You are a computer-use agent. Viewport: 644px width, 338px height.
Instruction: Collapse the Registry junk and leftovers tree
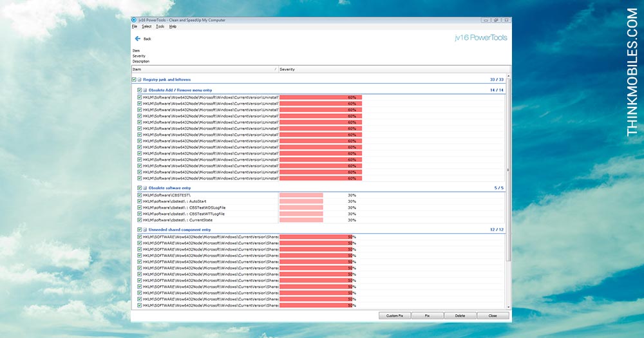(139, 80)
